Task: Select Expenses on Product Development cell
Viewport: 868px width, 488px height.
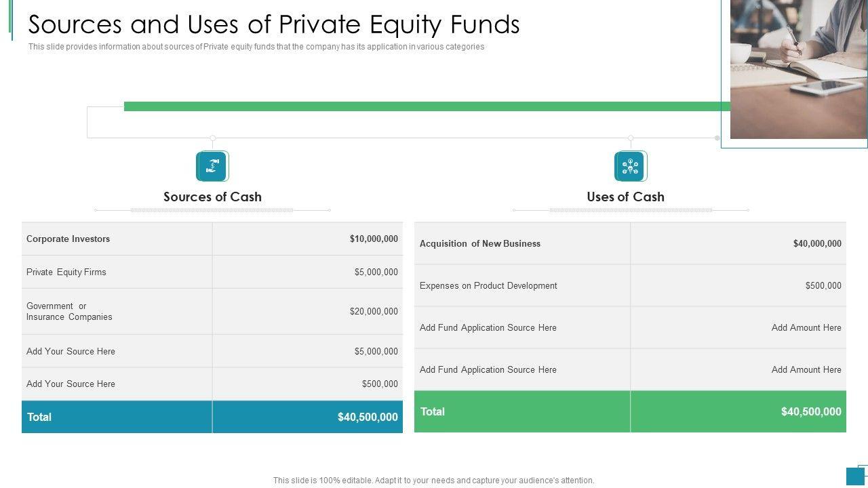Action: click(x=488, y=285)
